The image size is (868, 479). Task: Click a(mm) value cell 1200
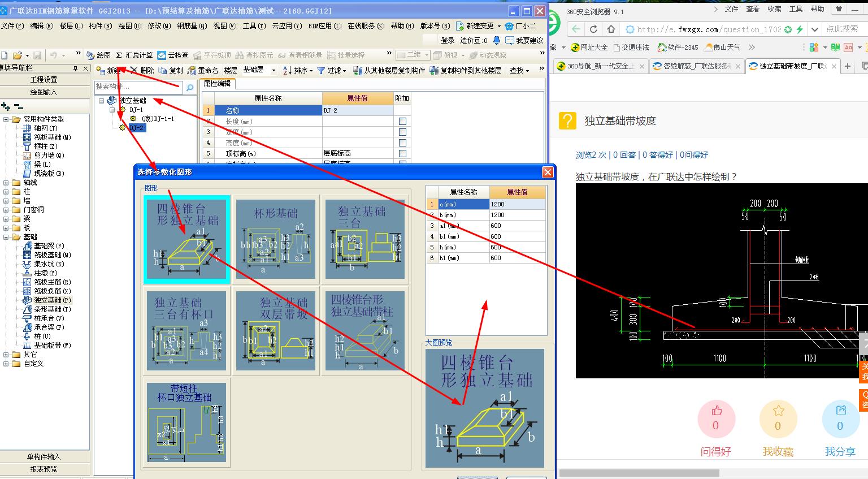click(x=517, y=204)
